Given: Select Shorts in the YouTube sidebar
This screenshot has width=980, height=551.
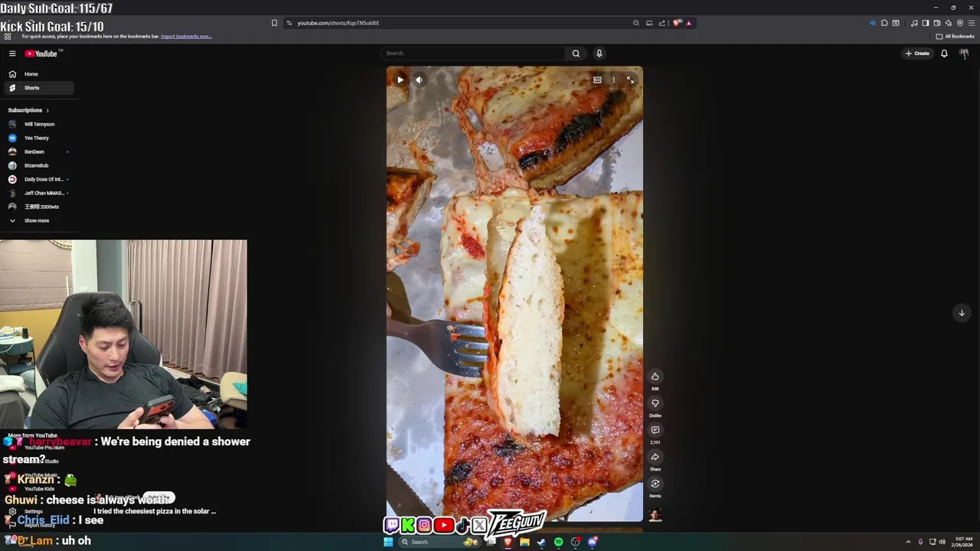Looking at the screenshot, I should point(39,88).
